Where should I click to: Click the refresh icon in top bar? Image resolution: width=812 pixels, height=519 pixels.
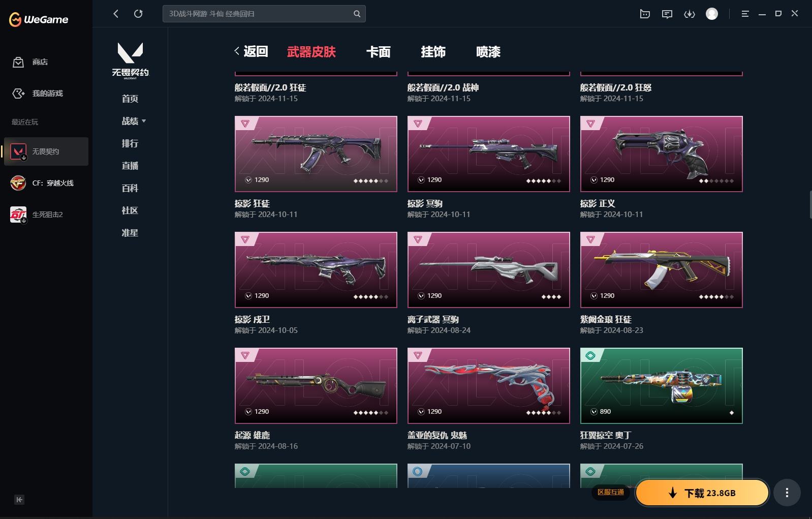point(138,14)
